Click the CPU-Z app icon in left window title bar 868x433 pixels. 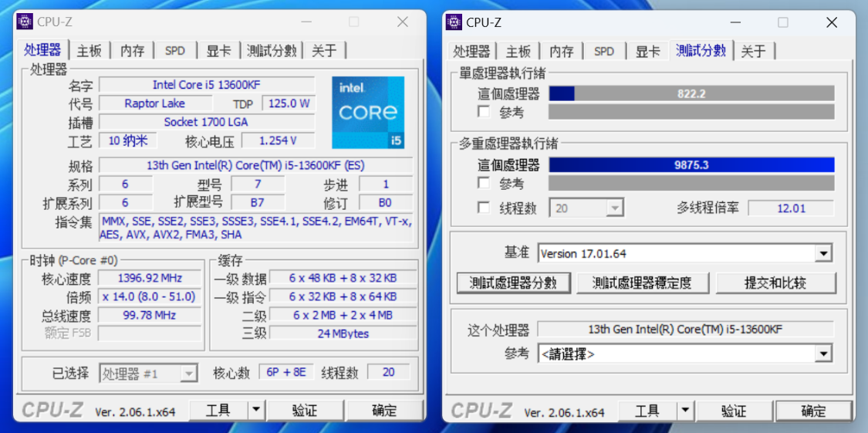(x=25, y=22)
